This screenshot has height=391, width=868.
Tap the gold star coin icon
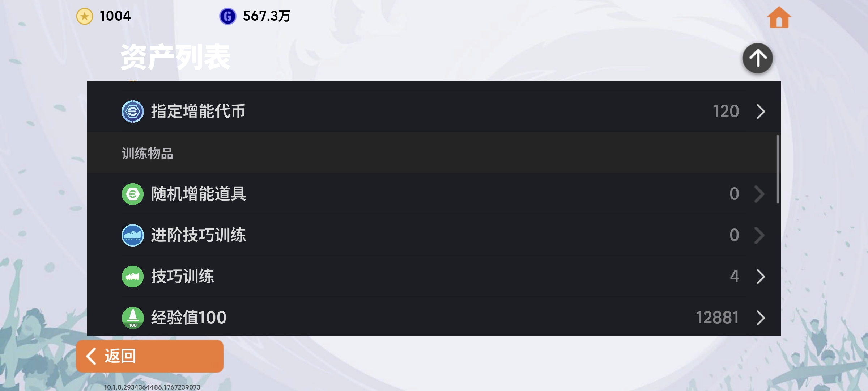(85, 16)
